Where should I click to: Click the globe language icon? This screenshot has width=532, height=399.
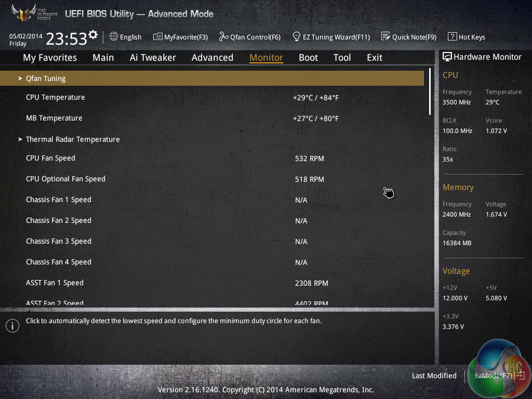click(114, 36)
